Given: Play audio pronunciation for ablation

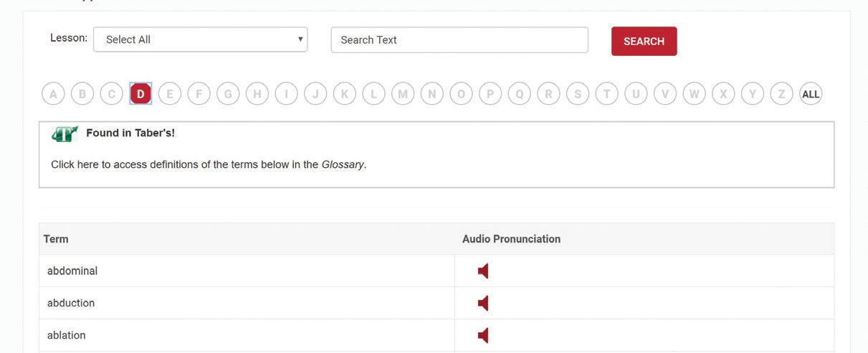Looking at the screenshot, I should [483, 336].
